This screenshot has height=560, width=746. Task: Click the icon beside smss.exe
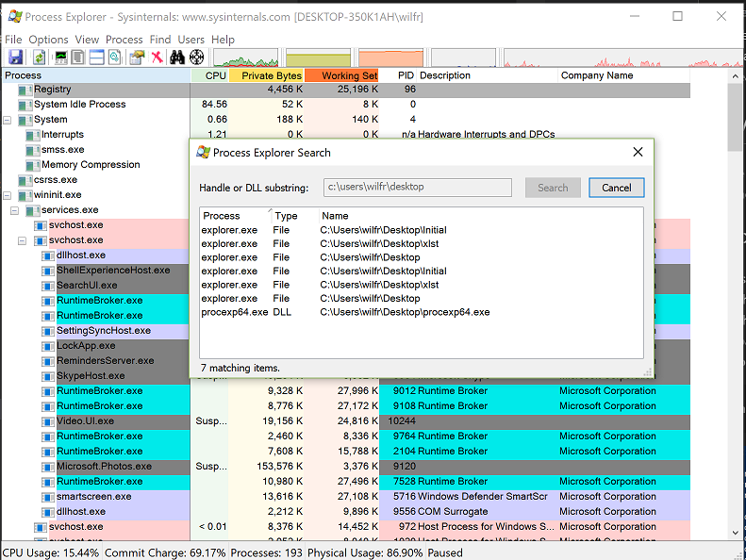pyautogui.click(x=33, y=150)
